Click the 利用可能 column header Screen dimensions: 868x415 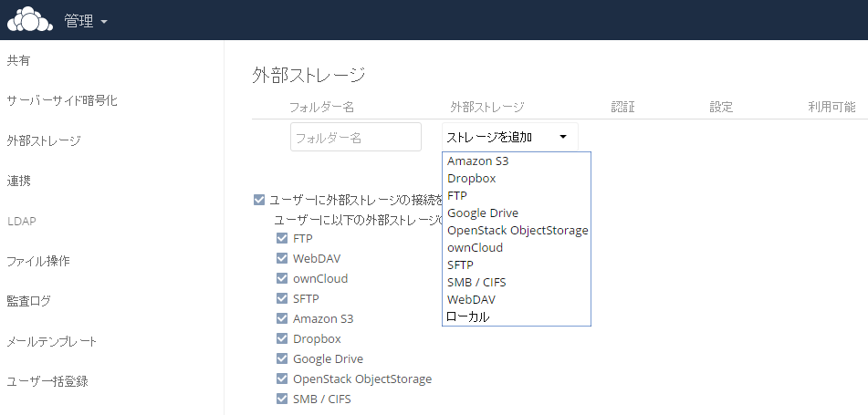pyautogui.click(x=832, y=107)
